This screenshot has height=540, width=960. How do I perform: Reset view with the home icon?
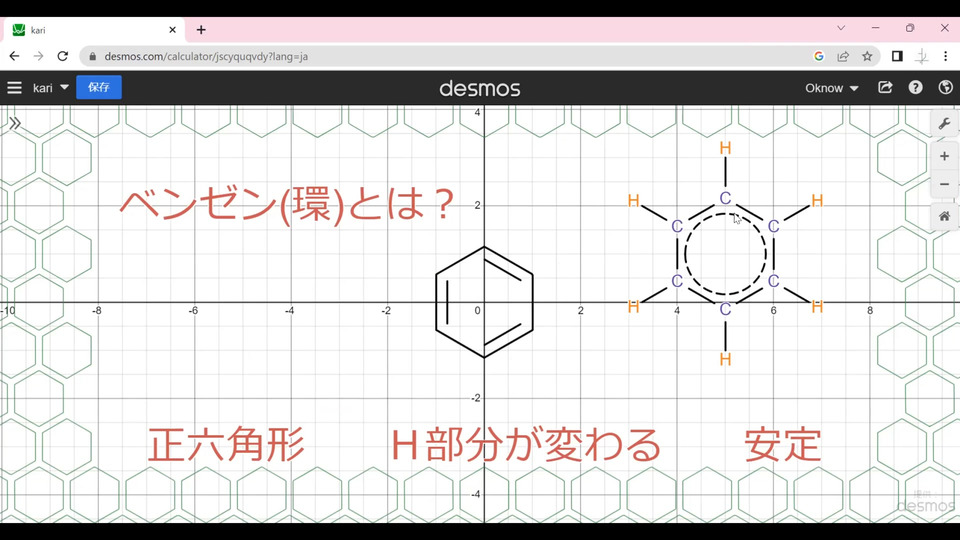[x=944, y=217]
